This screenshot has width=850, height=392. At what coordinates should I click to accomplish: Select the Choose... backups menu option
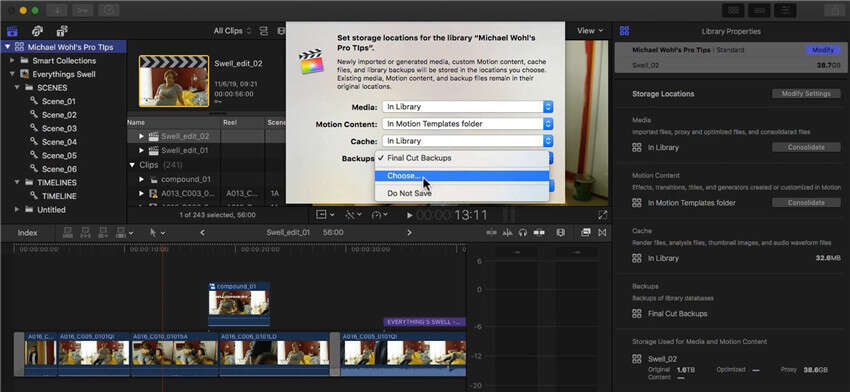click(x=462, y=176)
